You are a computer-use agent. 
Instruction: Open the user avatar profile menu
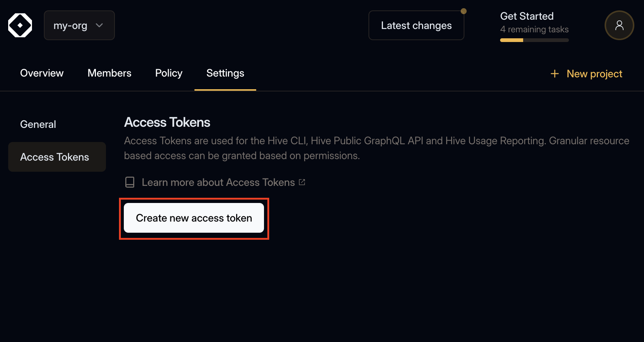pyautogui.click(x=619, y=25)
